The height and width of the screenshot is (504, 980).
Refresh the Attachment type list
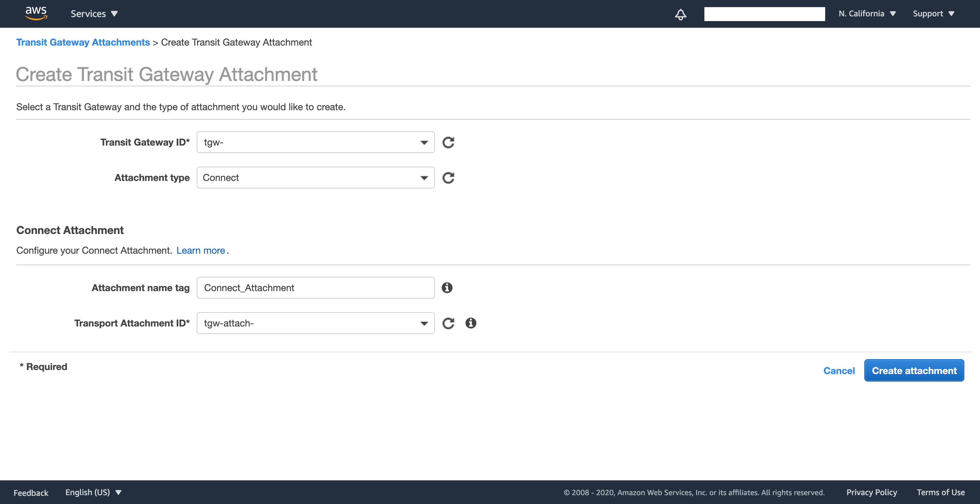pos(448,178)
